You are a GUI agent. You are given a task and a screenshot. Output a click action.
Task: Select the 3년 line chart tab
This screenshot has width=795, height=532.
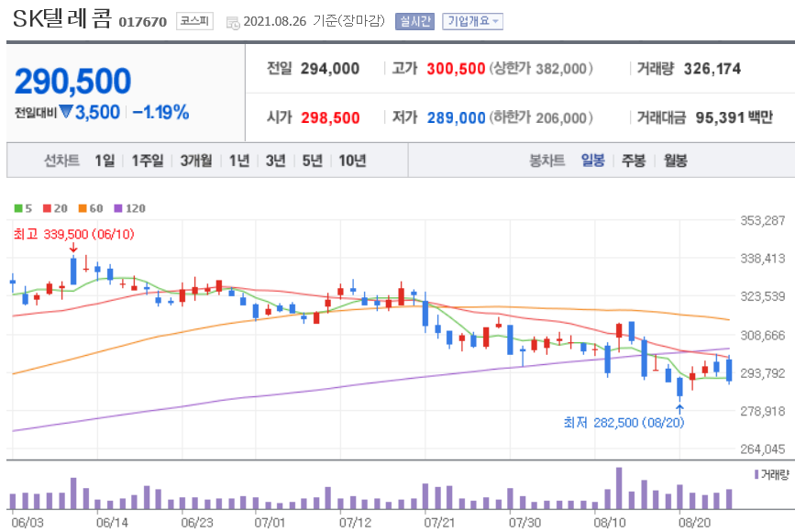point(275,161)
